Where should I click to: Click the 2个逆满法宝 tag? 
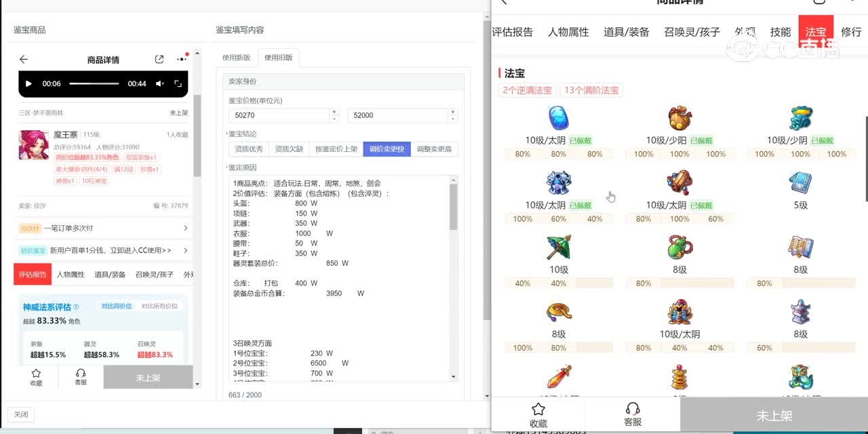[x=528, y=90]
